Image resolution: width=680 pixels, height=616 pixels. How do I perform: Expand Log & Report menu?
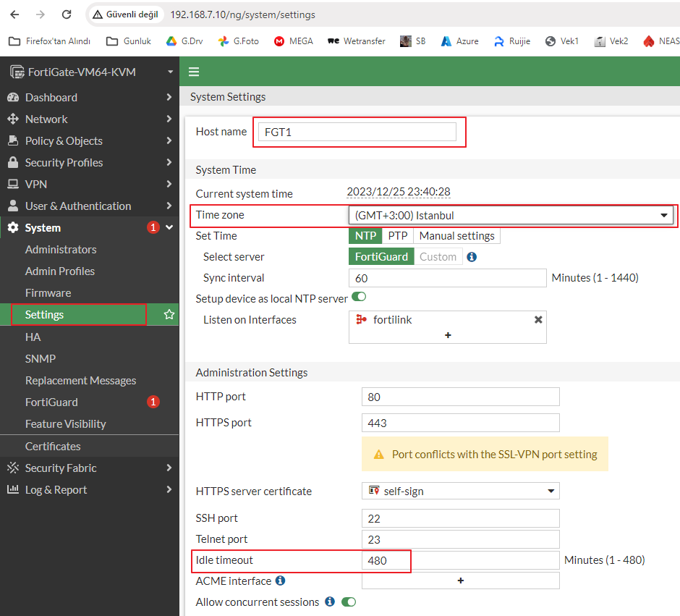pyautogui.click(x=89, y=490)
